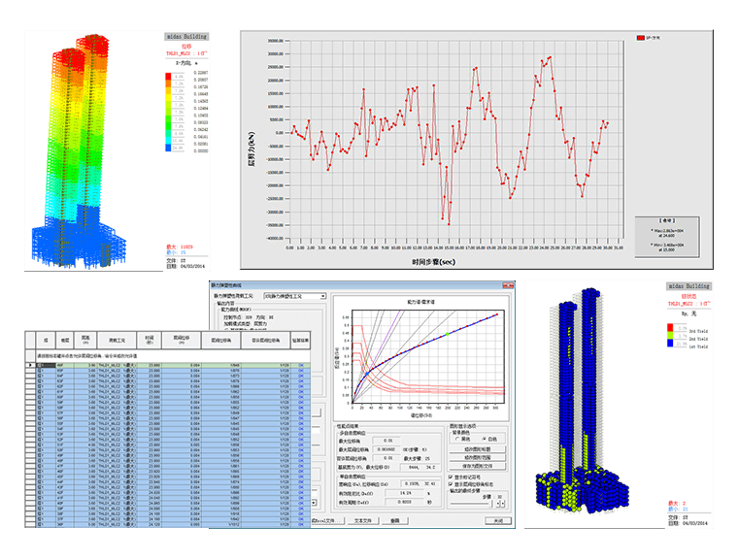Click the blue intersection point on the capacity curve
Image resolution: width=738 pixels, height=560 pixels.
tap(367, 374)
